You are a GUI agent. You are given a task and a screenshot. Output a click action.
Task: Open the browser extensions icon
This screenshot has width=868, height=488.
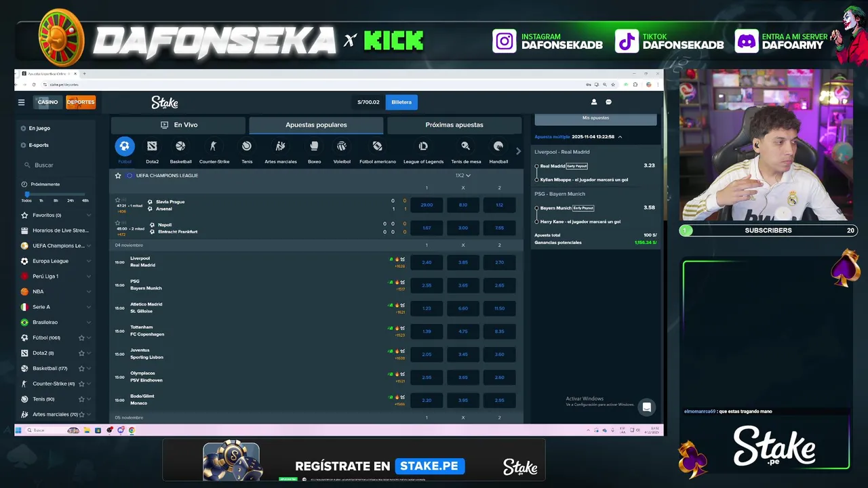[x=635, y=85]
